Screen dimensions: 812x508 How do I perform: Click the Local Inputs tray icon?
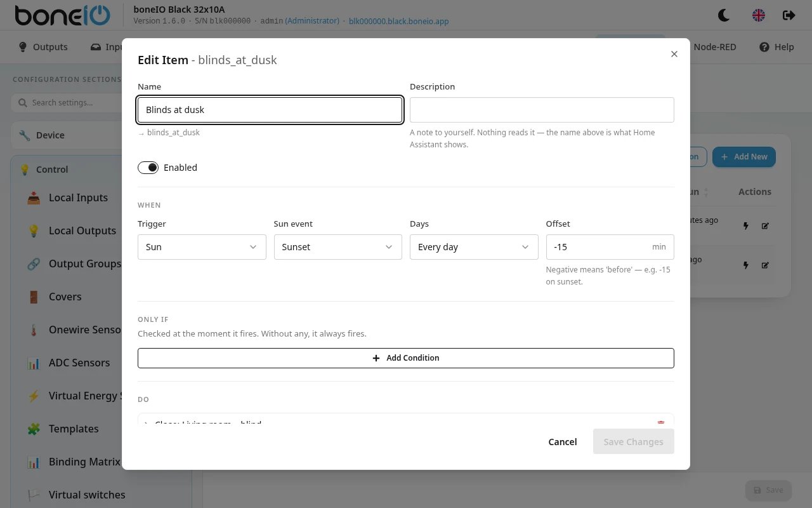pyautogui.click(x=34, y=198)
